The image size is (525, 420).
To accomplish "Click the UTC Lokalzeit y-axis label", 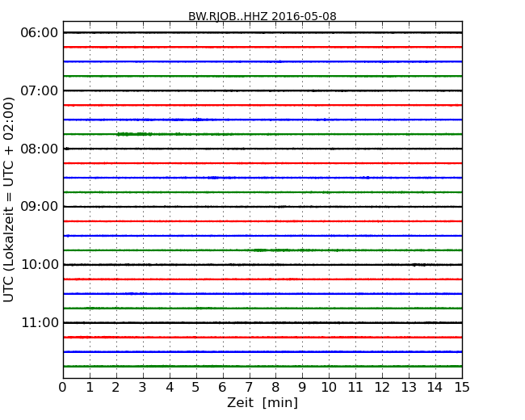I will click(9, 199).
